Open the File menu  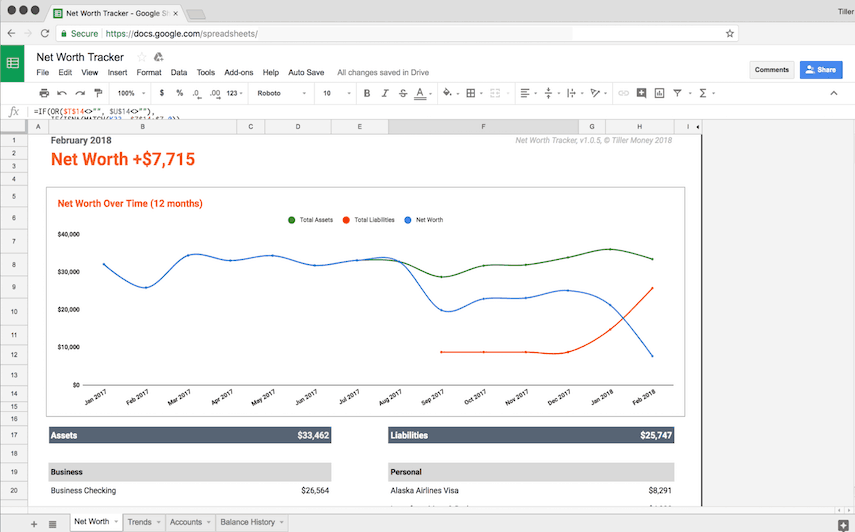(43, 72)
